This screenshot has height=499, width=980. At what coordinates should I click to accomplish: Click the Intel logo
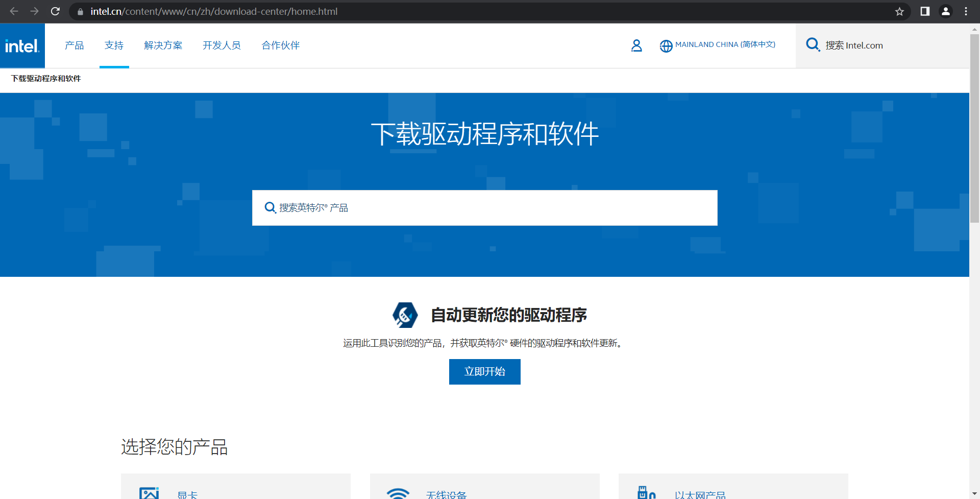pyautogui.click(x=22, y=46)
